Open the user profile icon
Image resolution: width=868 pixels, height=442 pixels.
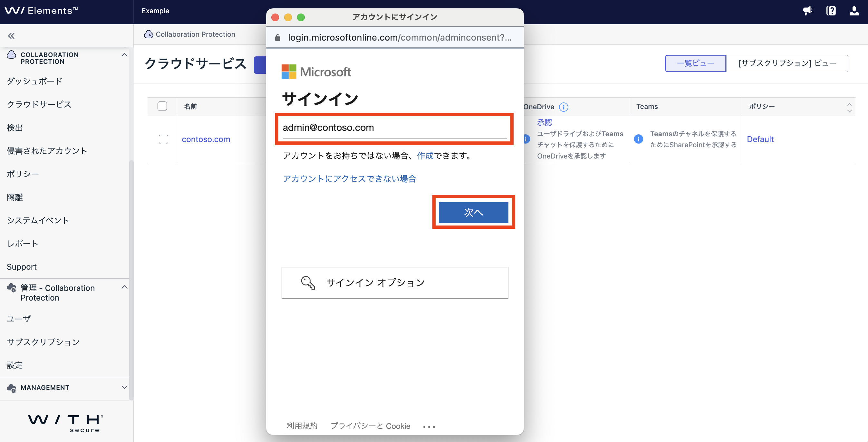click(x=854, y=11)
